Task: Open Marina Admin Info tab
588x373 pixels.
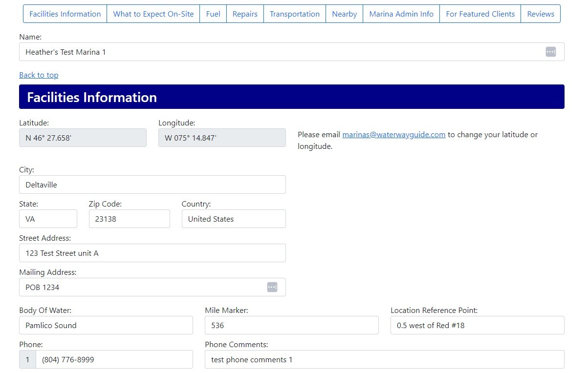Action: (401, 14)
